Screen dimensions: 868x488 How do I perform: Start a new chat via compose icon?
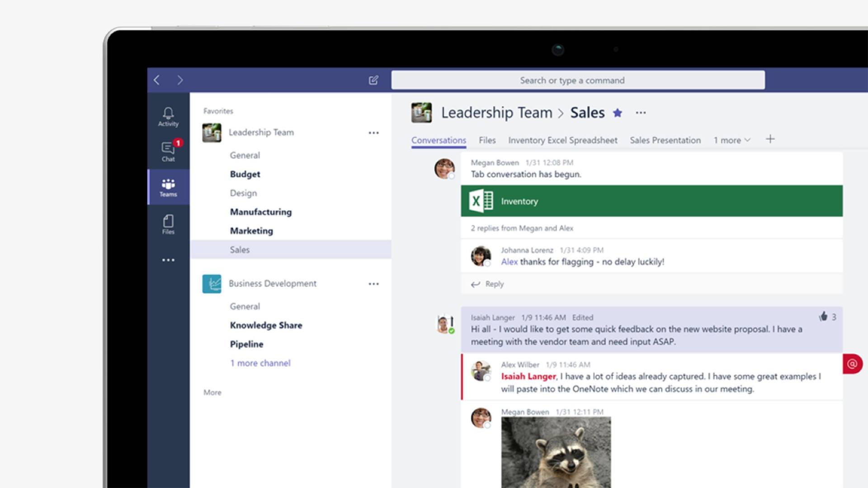pos(373,80)
